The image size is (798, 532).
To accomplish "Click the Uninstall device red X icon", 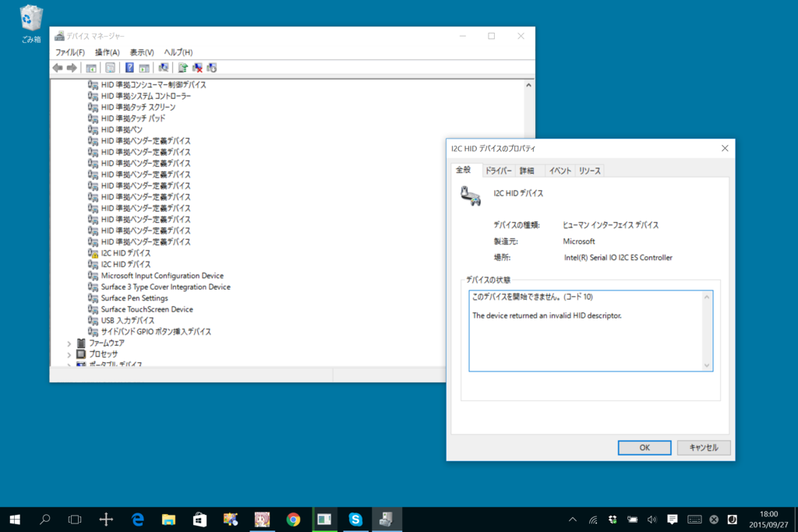I will pos(197,68).
